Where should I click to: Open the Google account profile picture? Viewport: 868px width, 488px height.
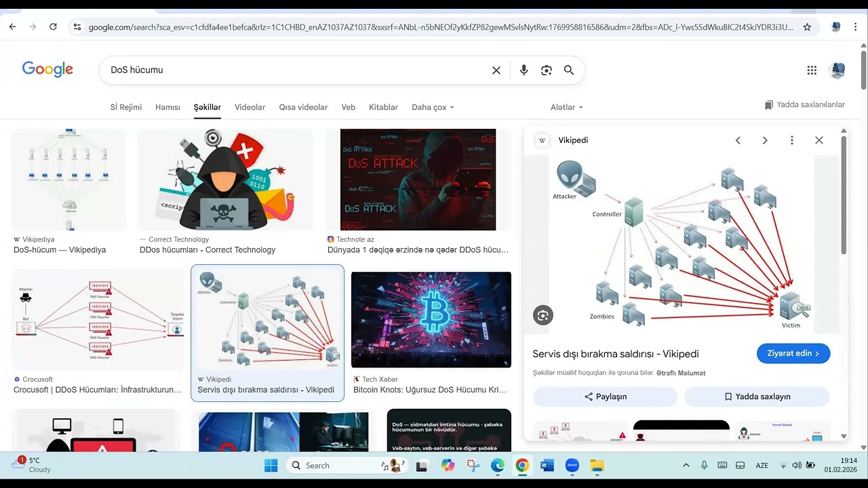(837, 70)
